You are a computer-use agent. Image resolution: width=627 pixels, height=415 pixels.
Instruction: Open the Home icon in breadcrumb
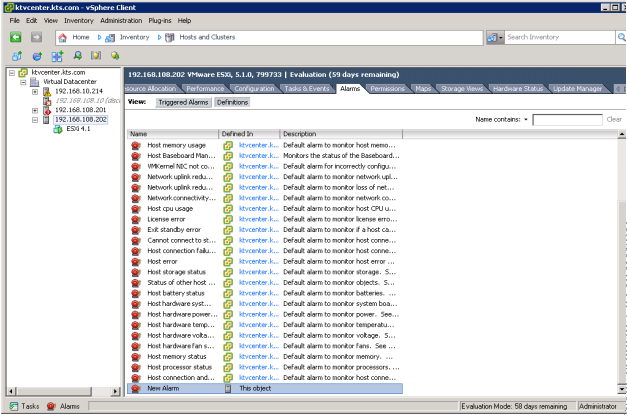(62, 38)
